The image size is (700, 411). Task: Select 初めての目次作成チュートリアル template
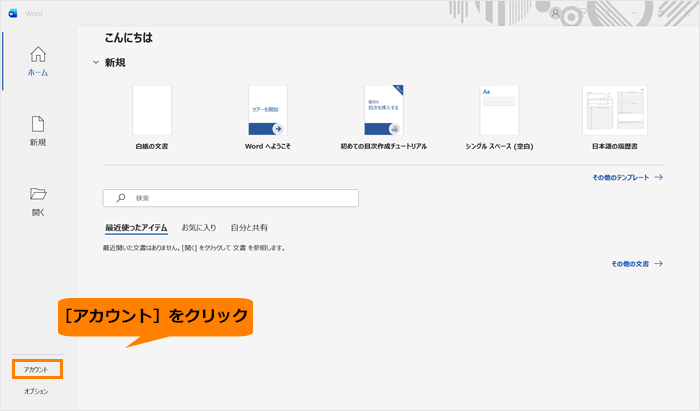pos(384,110)
